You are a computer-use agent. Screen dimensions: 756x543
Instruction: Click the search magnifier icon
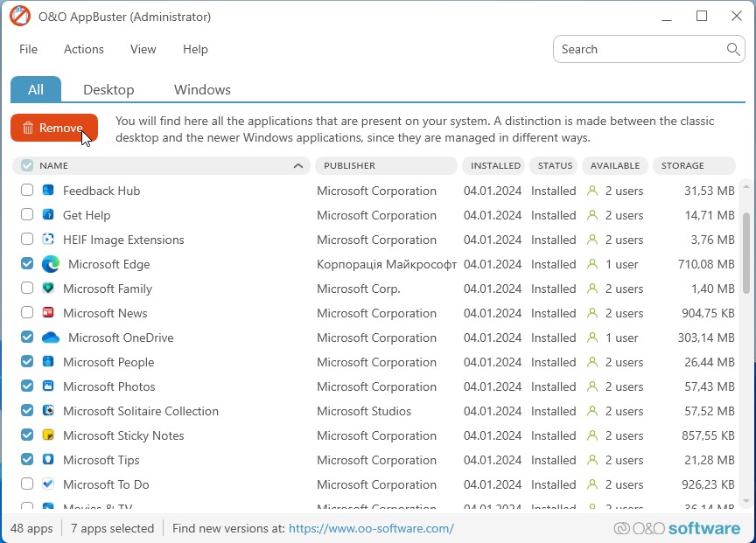[x=733, y=49]
